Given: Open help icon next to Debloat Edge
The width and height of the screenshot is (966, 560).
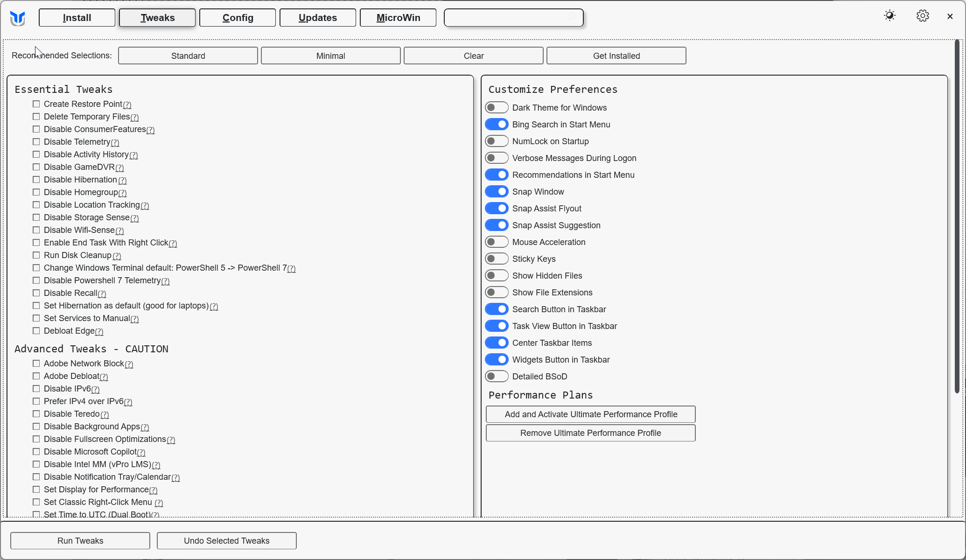Looking at the screenshot, I should 99,332.
